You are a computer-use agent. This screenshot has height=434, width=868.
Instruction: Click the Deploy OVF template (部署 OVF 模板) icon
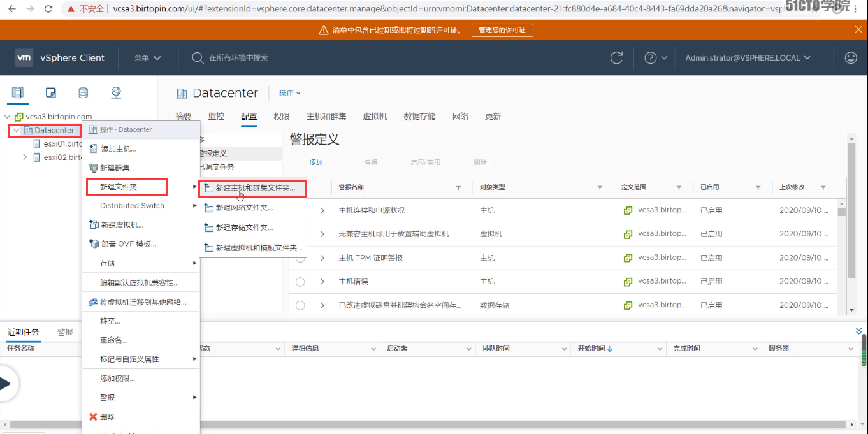coord(93,244)
